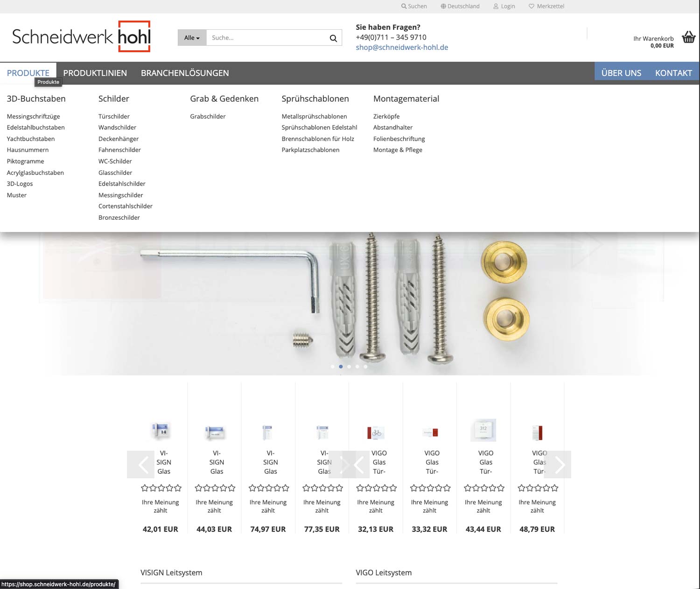Screen dimensions: 700x589
Task: Open the Deutschland country selector
Action: pyautogui.click(x=460, y=6)
